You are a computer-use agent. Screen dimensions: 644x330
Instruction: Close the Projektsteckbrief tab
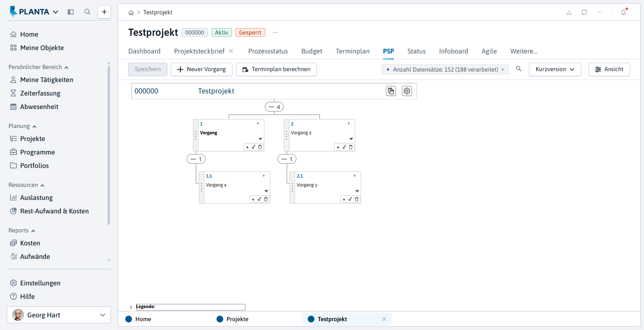pyautogui.click(x=231, y=51)
